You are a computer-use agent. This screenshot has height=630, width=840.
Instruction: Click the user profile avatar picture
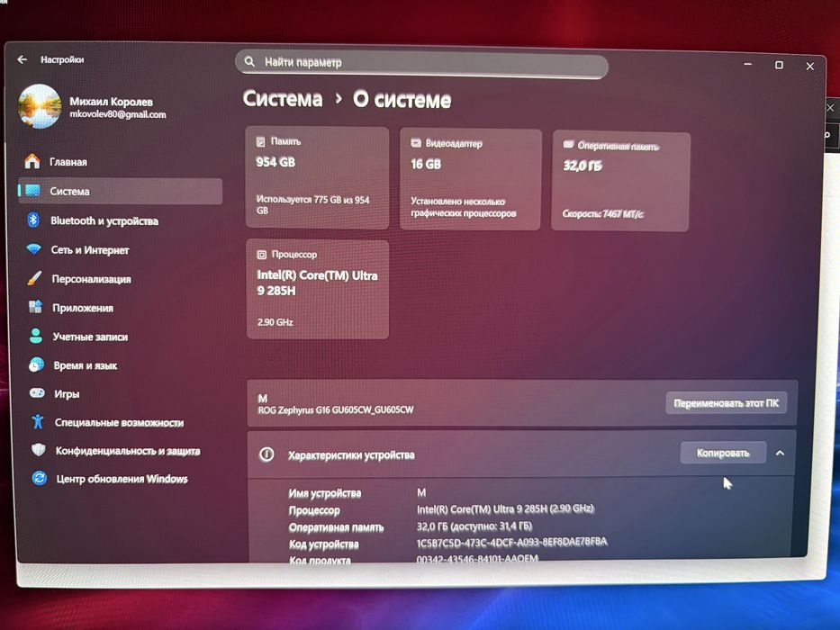click(x=40, y=106)
